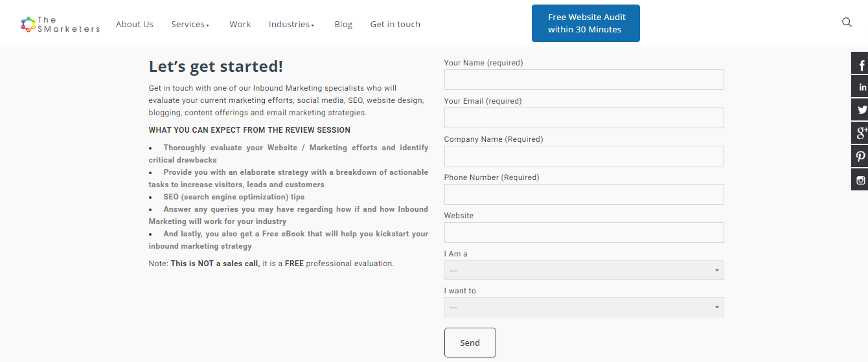Click Free Website Audit button
Viewport: 868px width, 362px height.
[x=586, y=23]
